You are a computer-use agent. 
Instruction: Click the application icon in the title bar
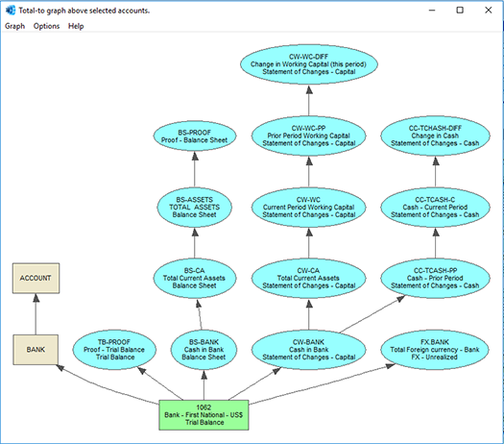coord(11,11)
